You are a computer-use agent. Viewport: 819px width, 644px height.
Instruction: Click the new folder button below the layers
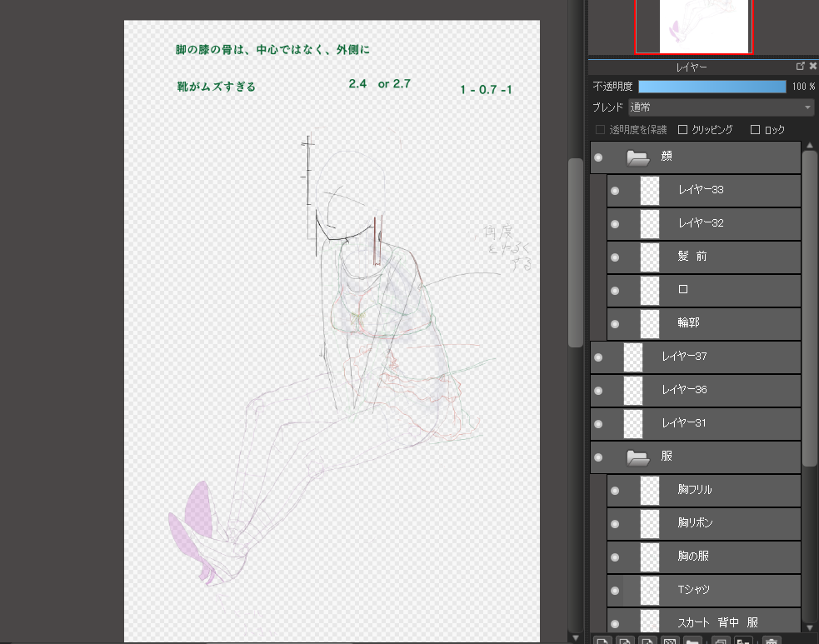click(x=692, y=641)
